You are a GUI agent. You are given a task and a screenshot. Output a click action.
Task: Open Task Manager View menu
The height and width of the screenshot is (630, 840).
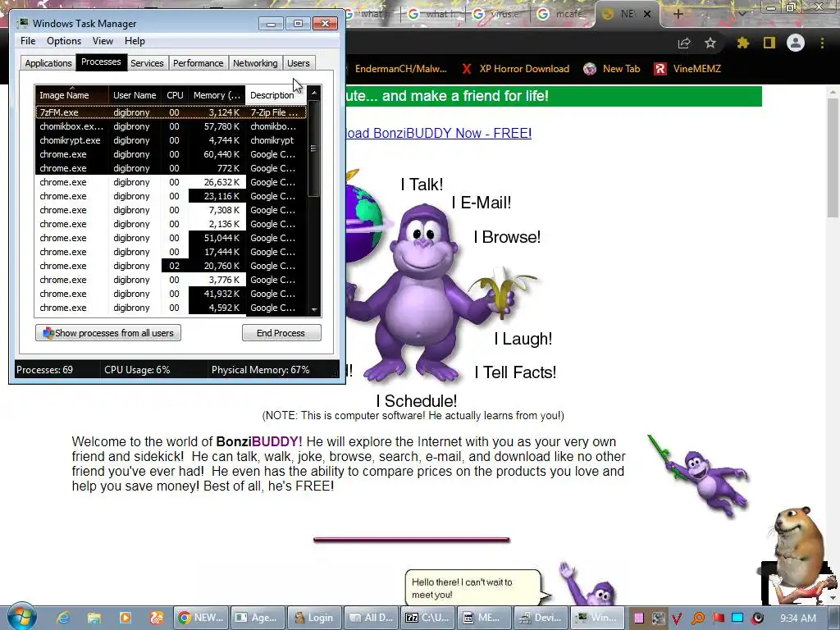[x=103, y=41]
